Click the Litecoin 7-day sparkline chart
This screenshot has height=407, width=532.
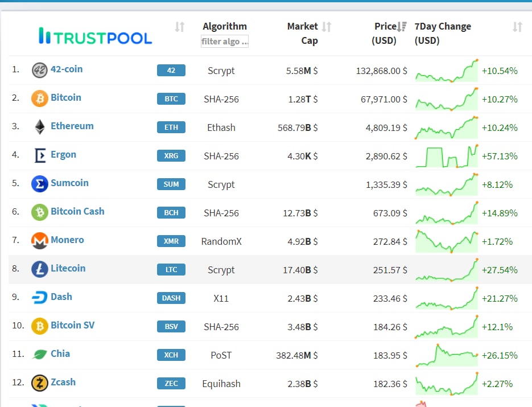coord(447,270)
